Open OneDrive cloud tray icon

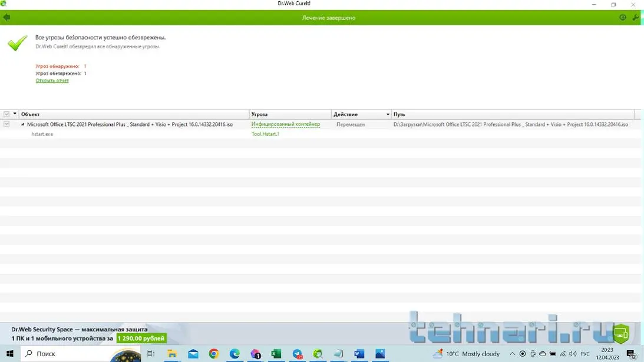point(543,353)
